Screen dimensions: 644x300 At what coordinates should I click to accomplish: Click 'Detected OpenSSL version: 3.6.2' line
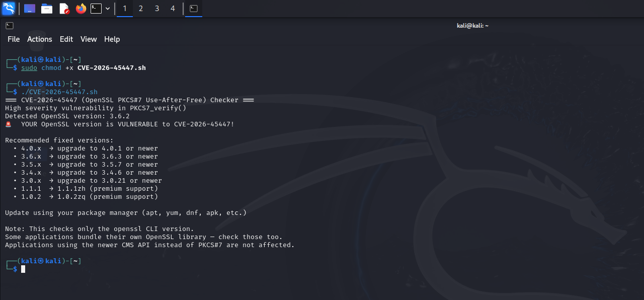pyautogui.click(x=67, y=116)
